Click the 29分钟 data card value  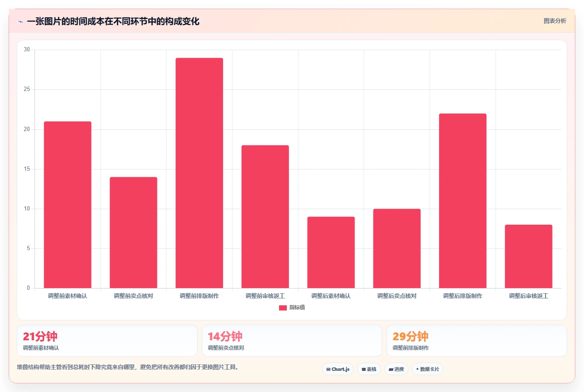tap(410, 336)
